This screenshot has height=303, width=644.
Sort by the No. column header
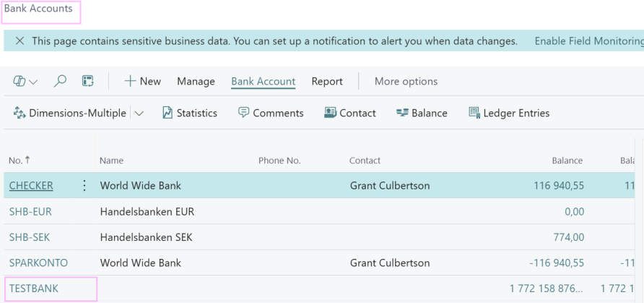click(x=19, y=161)
